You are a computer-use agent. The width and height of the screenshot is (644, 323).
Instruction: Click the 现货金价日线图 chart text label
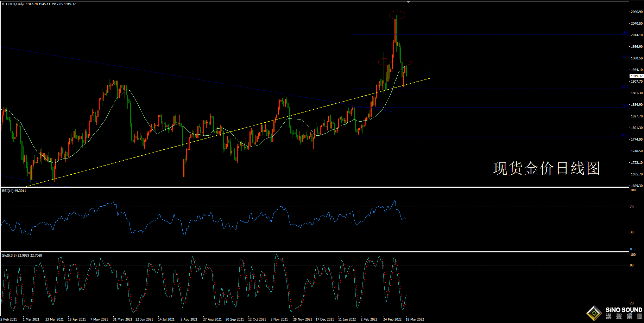[x=547, y=168]
